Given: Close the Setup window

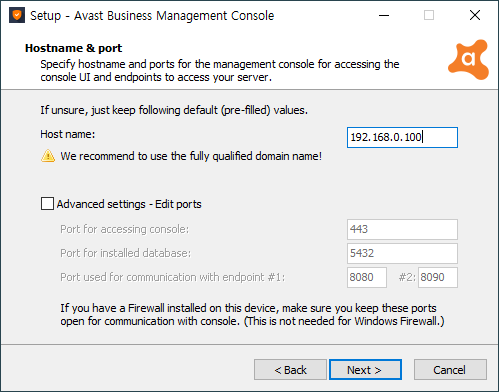Looking at the screenshot, I should click(x=475, y=15).
